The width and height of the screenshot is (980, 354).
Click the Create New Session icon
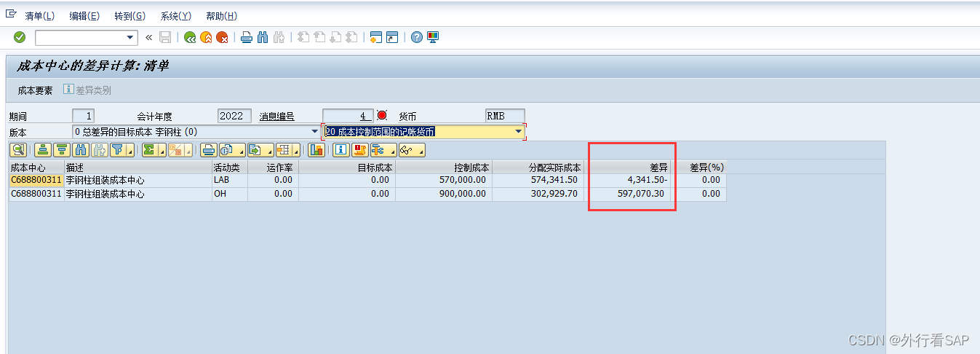click(376, 37)
